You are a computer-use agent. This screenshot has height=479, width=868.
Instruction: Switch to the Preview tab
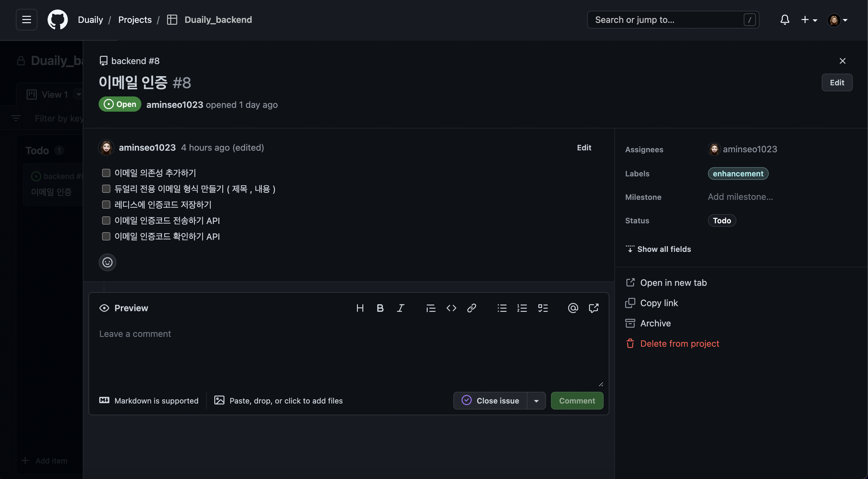point(124,308)
